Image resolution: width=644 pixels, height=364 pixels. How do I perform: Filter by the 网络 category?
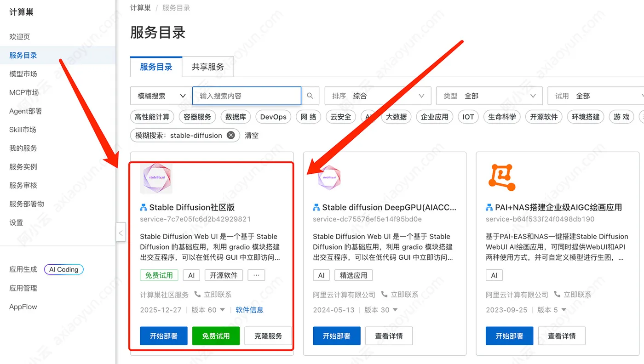click(x=309, y=117)
